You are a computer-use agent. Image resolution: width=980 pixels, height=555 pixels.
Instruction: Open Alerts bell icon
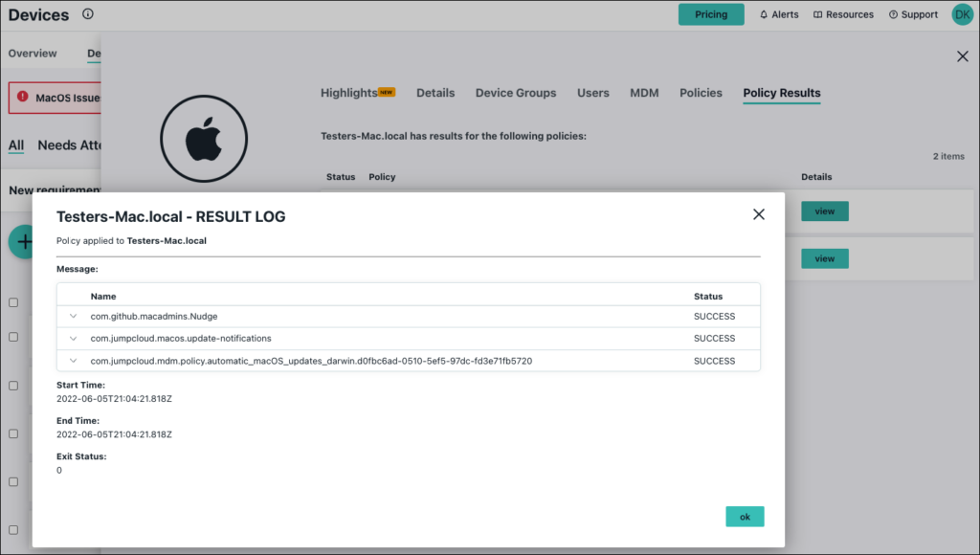764,15
